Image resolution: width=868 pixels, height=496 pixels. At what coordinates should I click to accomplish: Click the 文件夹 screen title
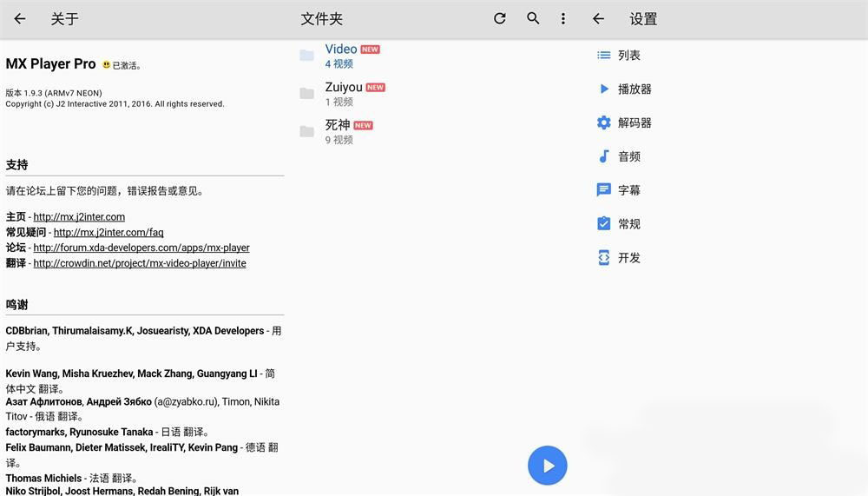322,19
